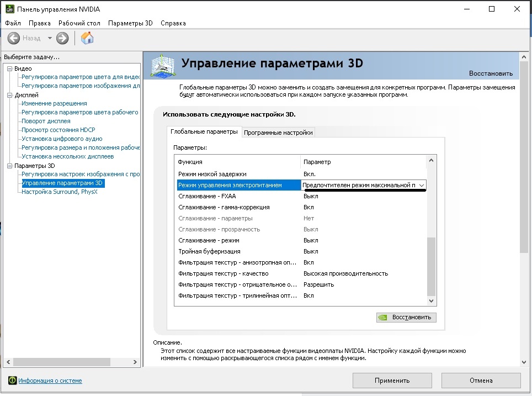Select Просмотр состояния HDCP item
The width and height of the screenshot is (532, 396).
58,130
